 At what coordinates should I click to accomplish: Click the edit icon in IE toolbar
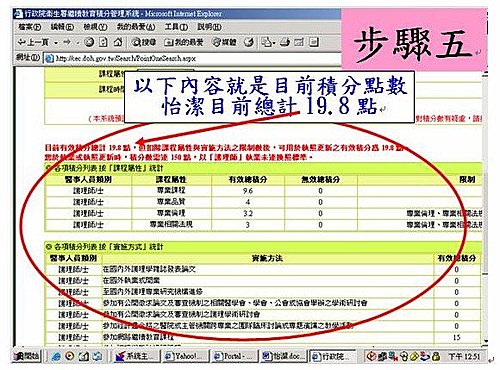coord(299,42)
